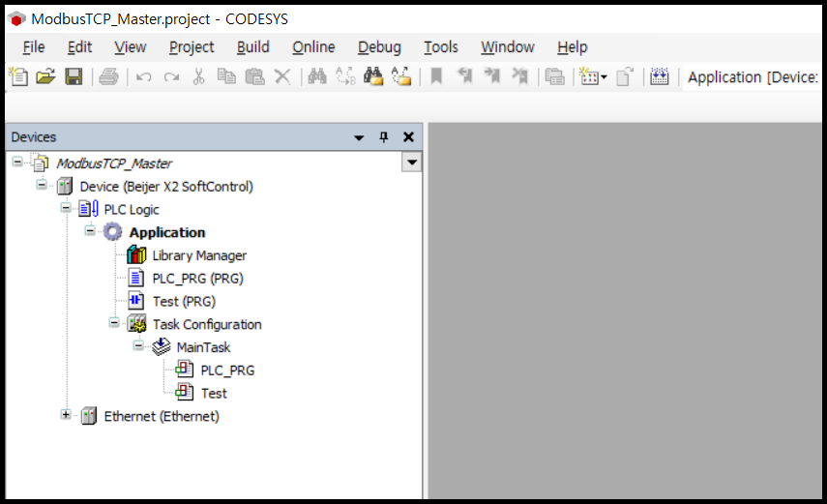Click the Cut scissors icon
The height and width of the screenshot is (504, 827).
199,77
